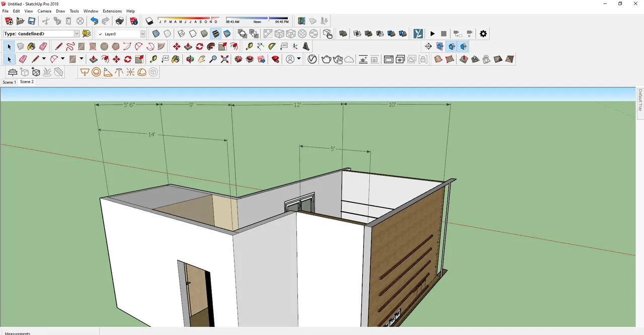Open Model Info from the toolbar

click(134, 21)
